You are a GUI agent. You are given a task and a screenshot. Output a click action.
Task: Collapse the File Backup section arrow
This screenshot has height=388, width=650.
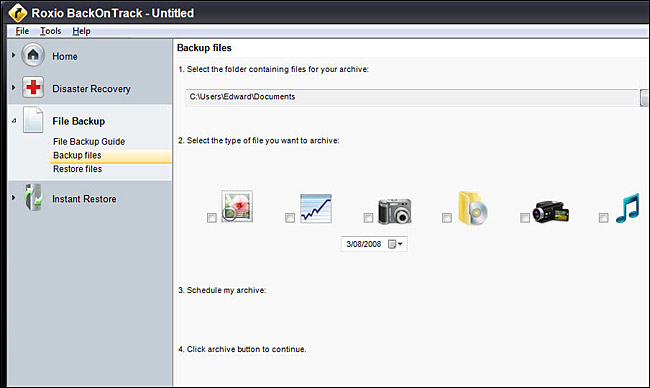[x=14, y=121]
